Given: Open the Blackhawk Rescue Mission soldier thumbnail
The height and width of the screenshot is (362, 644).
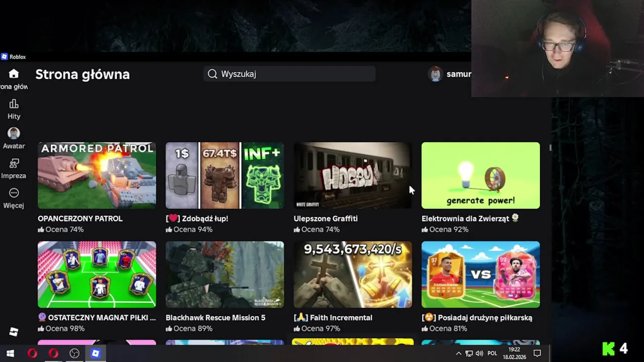Looking at the screenshot, I should (x=225, y=275).
